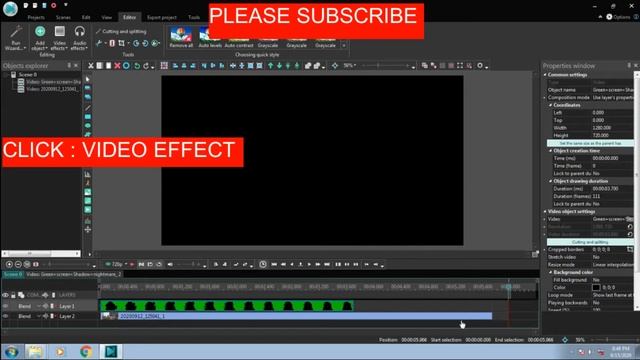The height and width of the screenshot is (360, 640).
Task: Click the Redo arrow icon
Action: click(146, 66)
